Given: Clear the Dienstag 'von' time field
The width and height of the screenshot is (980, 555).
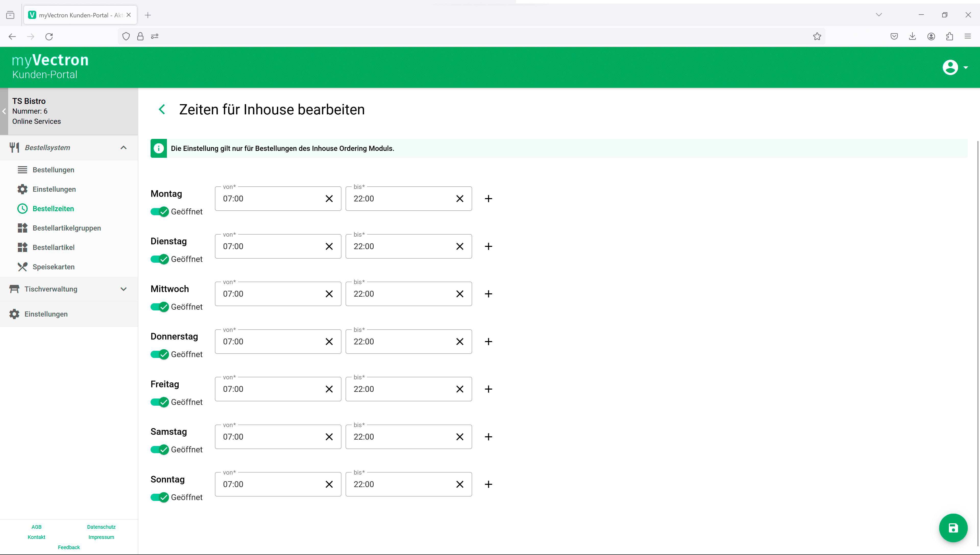Looking at the screenshot, I should pos(329,246).
